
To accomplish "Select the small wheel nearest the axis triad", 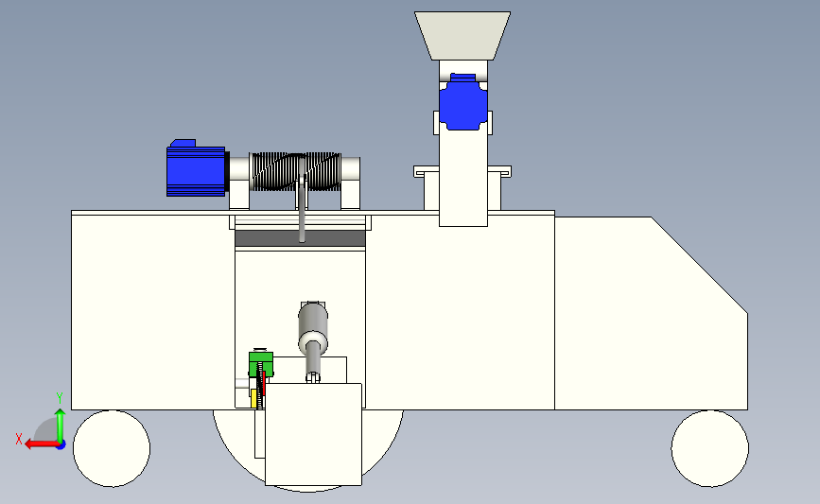I will (112, 448).
